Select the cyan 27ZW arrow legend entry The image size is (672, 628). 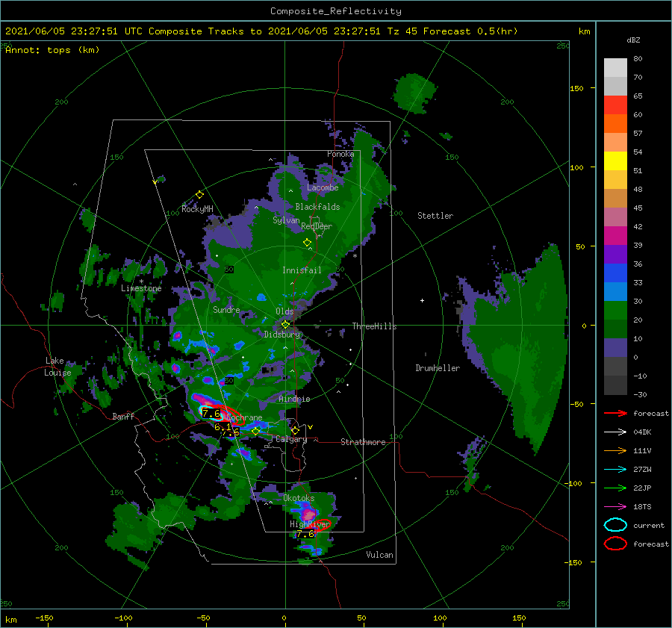[x=615, y=470]
